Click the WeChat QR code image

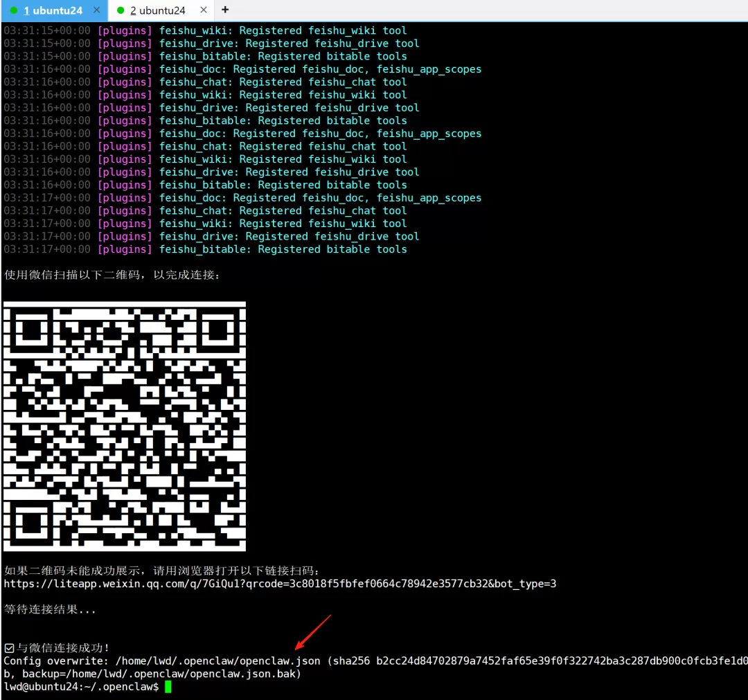(x=125, y=427)
